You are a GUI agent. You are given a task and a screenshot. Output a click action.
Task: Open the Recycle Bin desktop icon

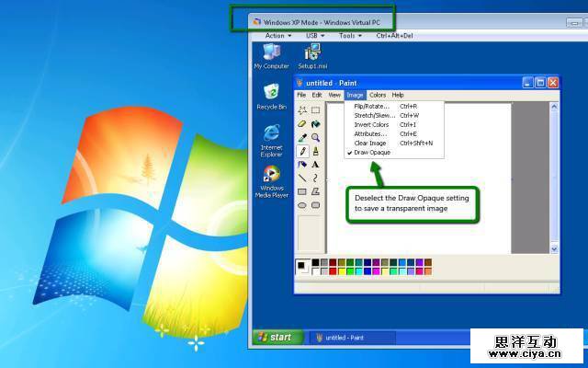271,96
